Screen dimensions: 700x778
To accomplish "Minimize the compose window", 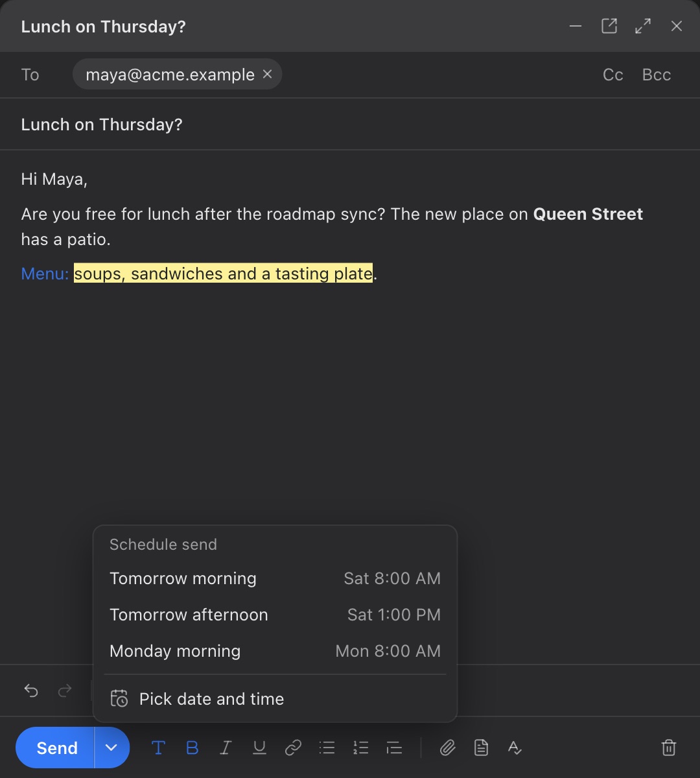I will click(x=576, y=26).
